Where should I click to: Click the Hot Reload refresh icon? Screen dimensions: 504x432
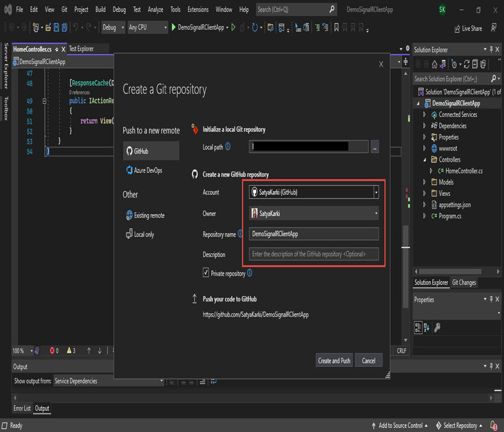point(255,27)
